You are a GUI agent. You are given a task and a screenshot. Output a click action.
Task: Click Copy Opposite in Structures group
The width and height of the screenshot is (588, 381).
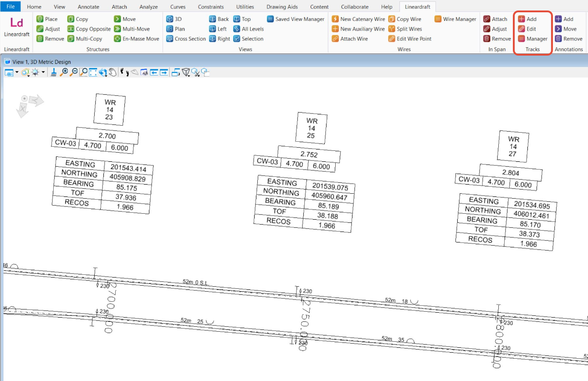coord(89,29)
